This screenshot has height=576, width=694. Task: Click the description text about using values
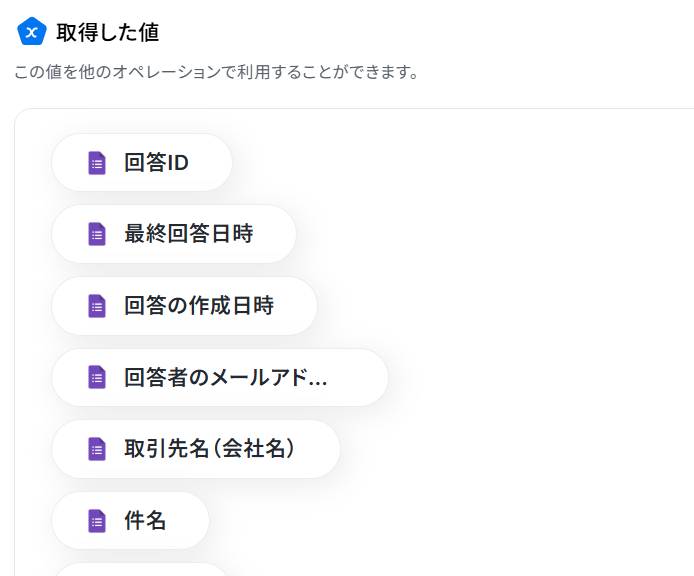216,72
